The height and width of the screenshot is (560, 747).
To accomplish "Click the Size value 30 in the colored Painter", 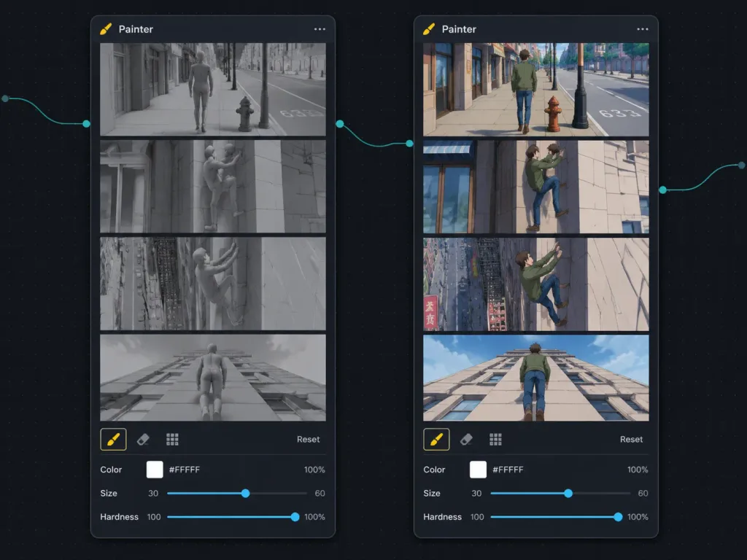I will (x=476, y=494).
